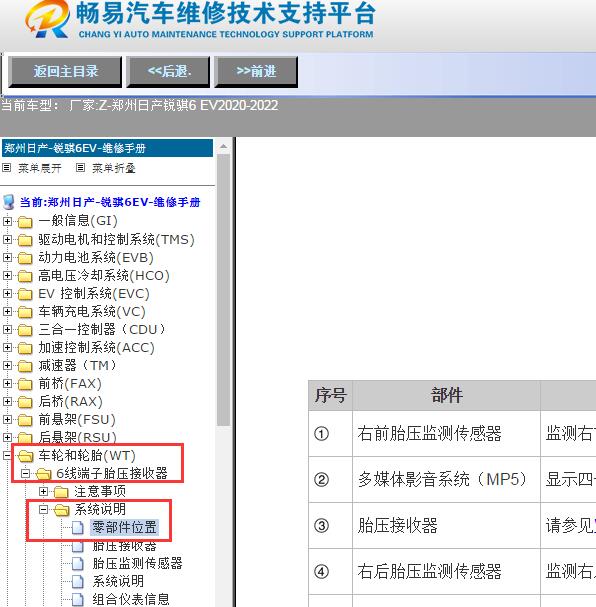
Task: Expand the 动力电池系统(EVB) node
Action: tap(7, 257)
